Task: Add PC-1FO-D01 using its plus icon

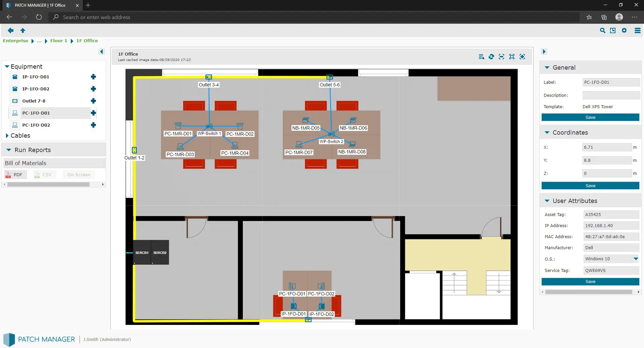Action: (93, 113)
